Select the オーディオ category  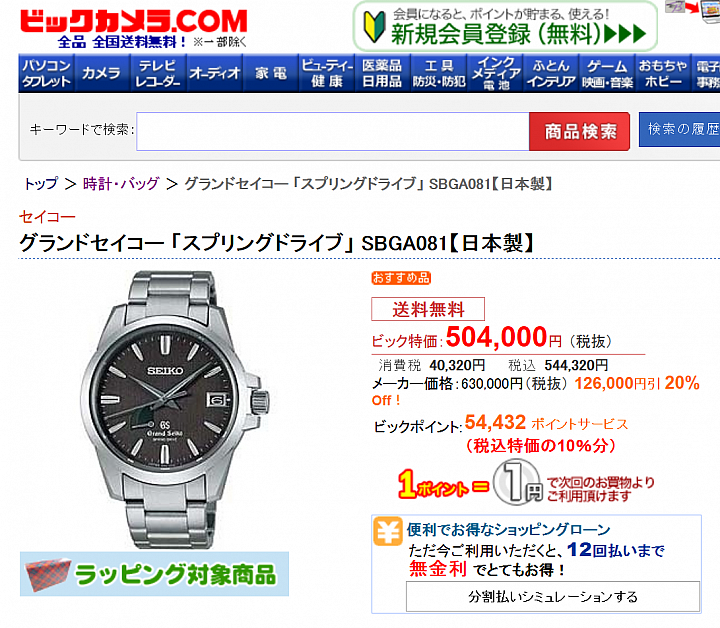(x=214, y=73)
